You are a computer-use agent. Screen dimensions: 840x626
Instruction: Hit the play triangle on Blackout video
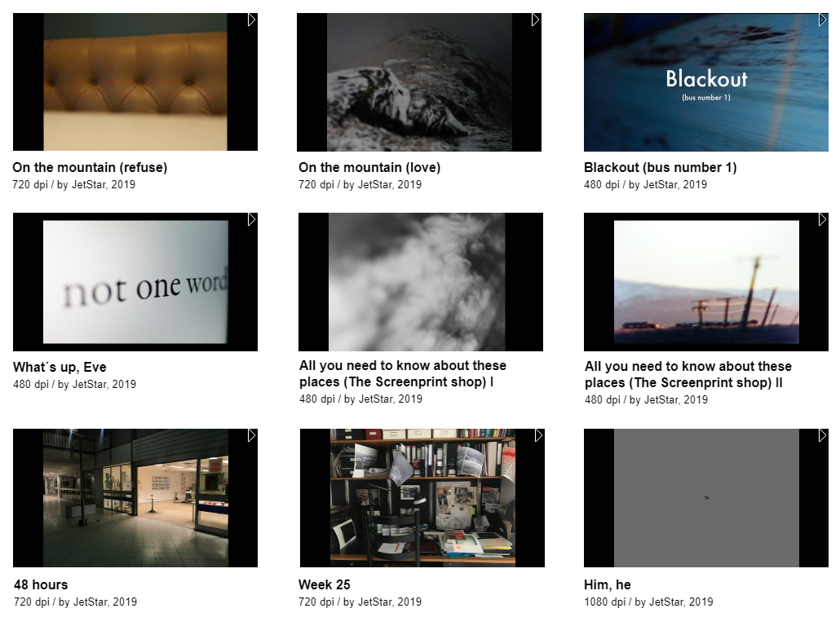823,20
